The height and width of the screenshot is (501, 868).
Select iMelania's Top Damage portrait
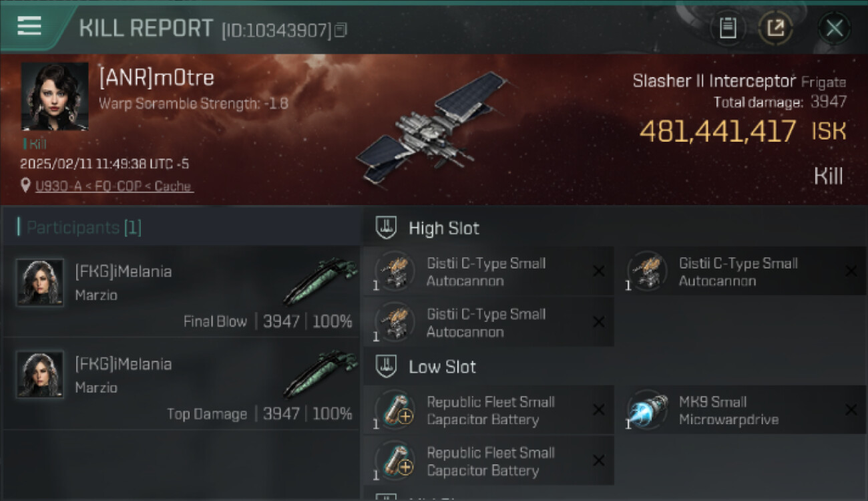[x=40, y=375]
